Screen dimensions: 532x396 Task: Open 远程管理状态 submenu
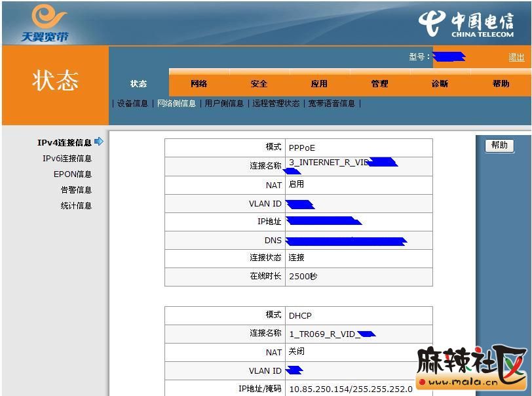click(276, 104)
